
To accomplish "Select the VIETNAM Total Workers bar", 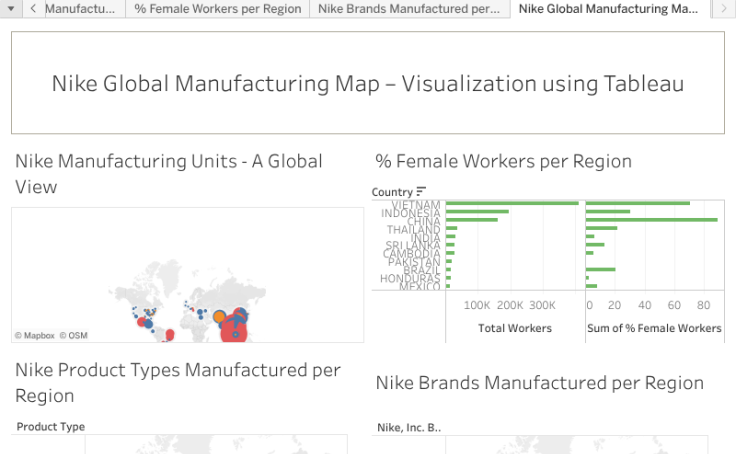I will [512, 203].
